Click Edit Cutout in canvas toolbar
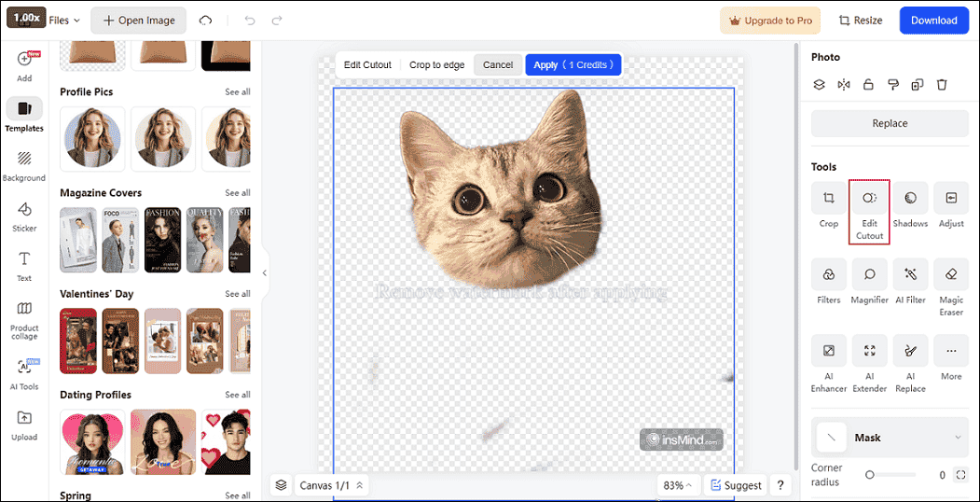The image size is (980, 502). pos(367,65)
